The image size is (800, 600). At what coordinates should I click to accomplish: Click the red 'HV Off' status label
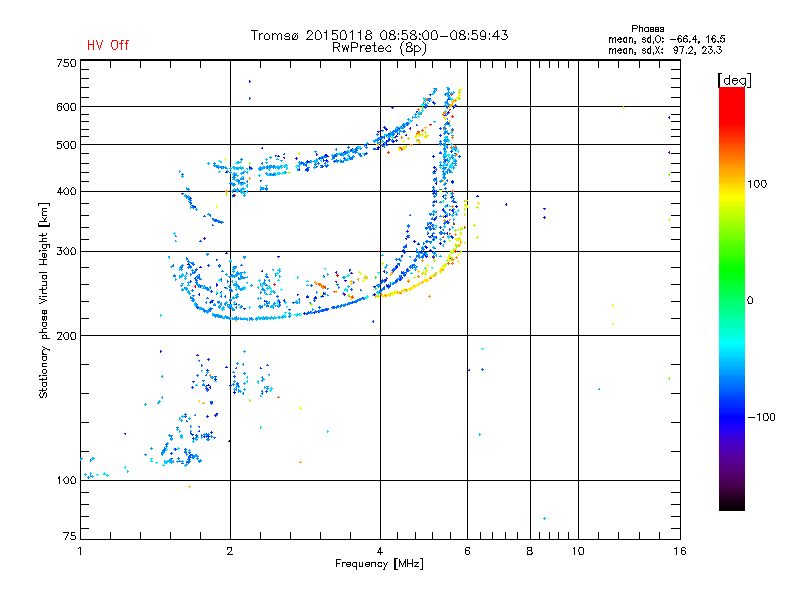coord(108,45)
